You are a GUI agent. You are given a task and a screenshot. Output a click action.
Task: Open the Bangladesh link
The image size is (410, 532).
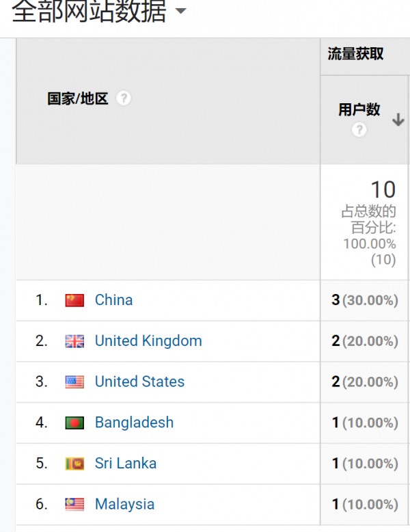pyautogui.click(x=134, y=423)
